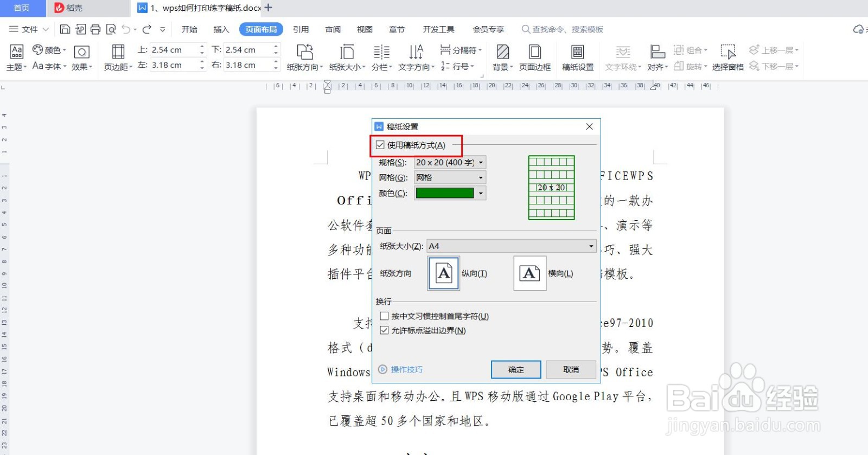Image resolution: width=868 pixels, height=455 pixels.
Task: Click the 文字方向 text direction icon
Action: point(416,52)
